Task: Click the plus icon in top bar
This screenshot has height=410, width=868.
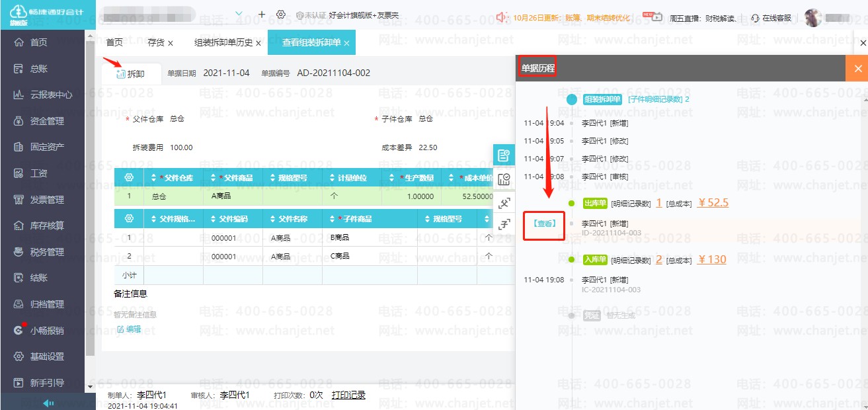Action: tap(262, 15)
